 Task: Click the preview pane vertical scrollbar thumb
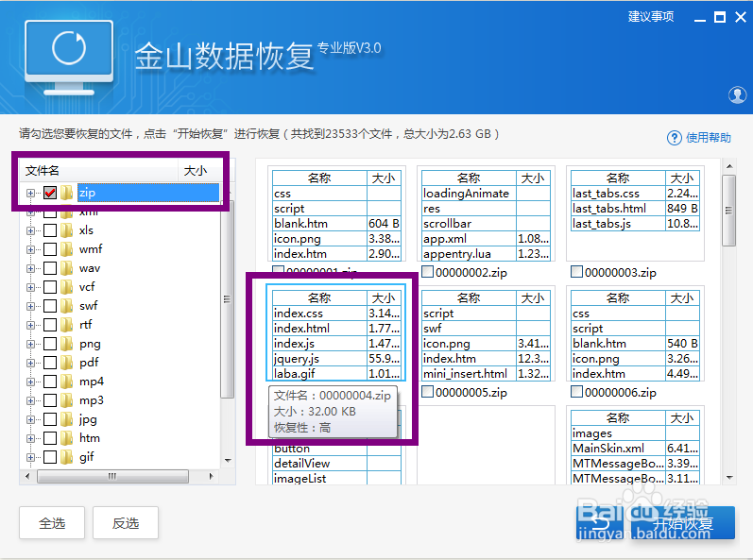coord(729,211)
